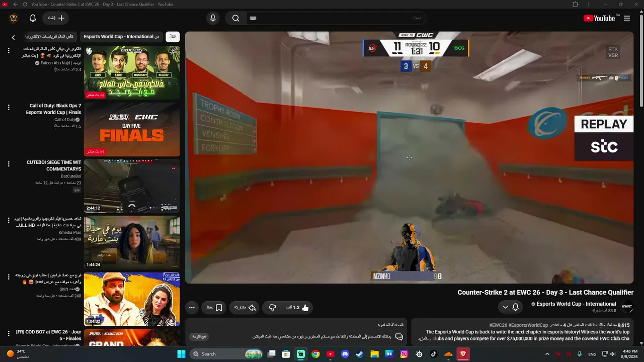Share the video with the share button
This screenshot has height=362, width=644.
click(245, 307)
